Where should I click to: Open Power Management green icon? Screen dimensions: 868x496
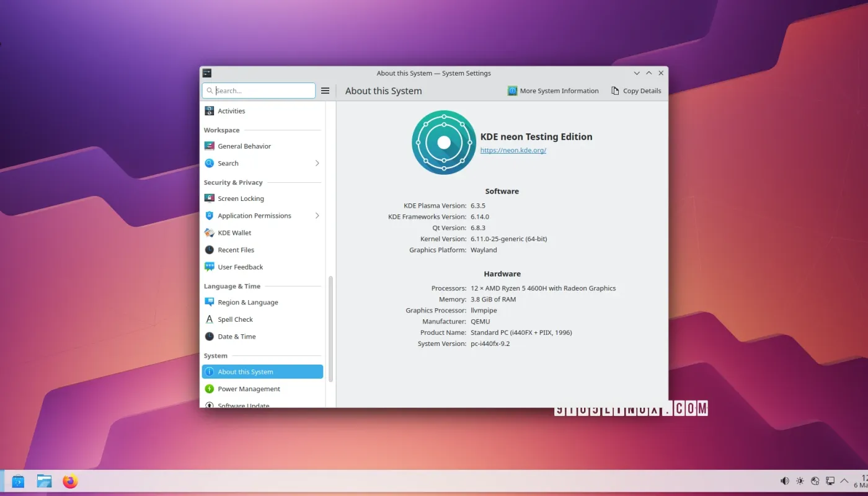[210, 389]
